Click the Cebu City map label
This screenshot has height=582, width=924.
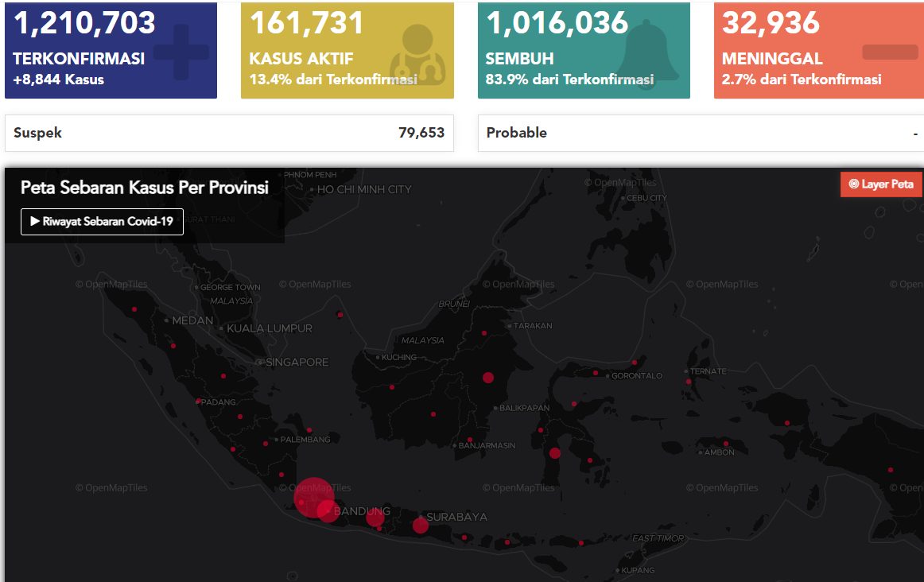[x=646, y=198]
